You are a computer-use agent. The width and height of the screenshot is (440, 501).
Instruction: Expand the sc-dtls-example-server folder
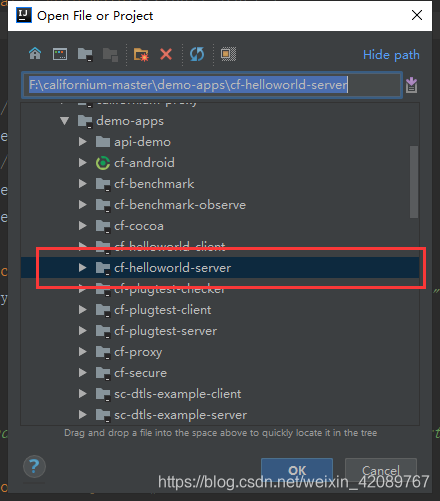pos(83,415)
